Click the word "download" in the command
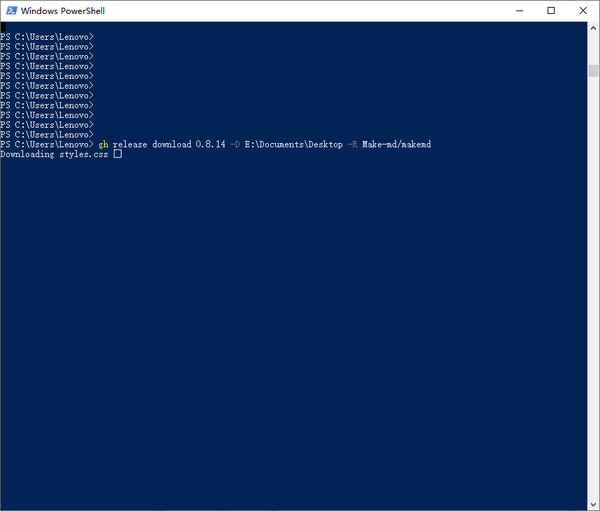Viewport: 600px width, 511px height. [171, 144]
